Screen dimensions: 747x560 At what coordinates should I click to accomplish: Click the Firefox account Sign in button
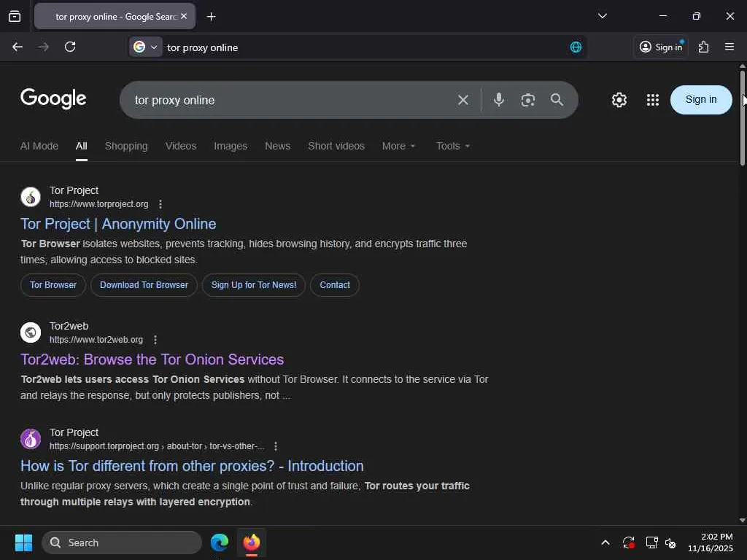point(661,47)
